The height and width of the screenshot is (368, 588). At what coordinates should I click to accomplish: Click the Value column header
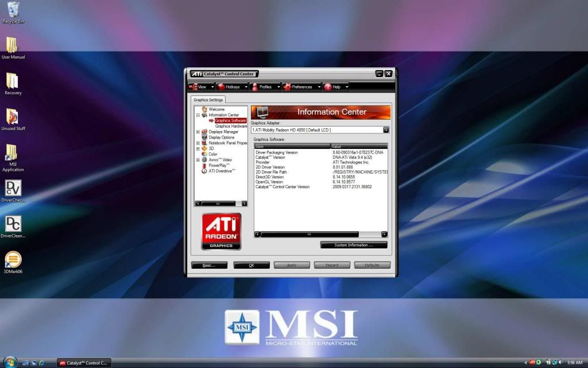tap(359, 146)
